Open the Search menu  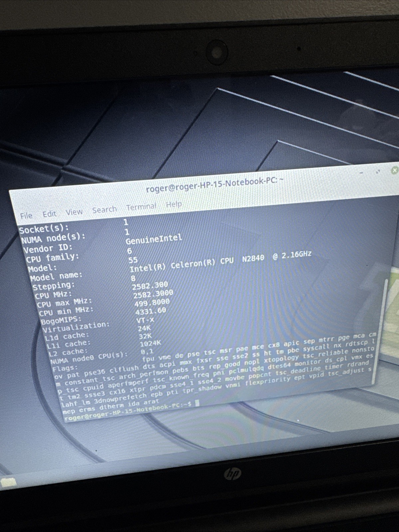[104, 210]
